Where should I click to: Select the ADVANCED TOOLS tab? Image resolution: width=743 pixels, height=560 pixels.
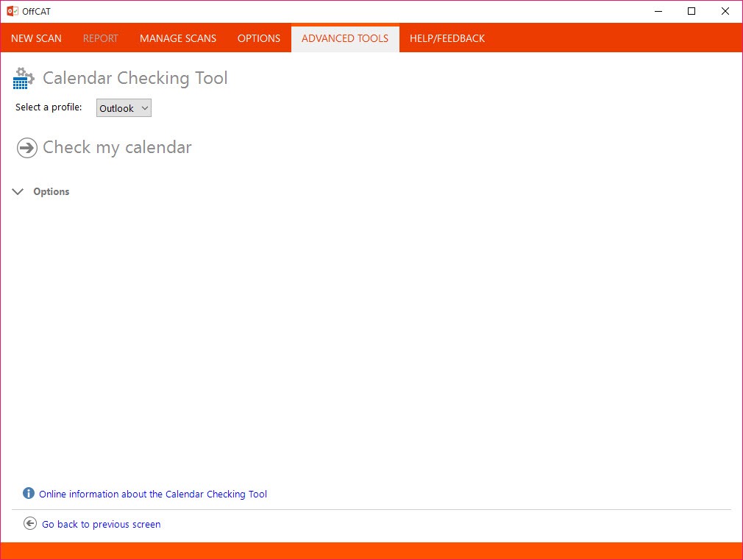point(345,38)
